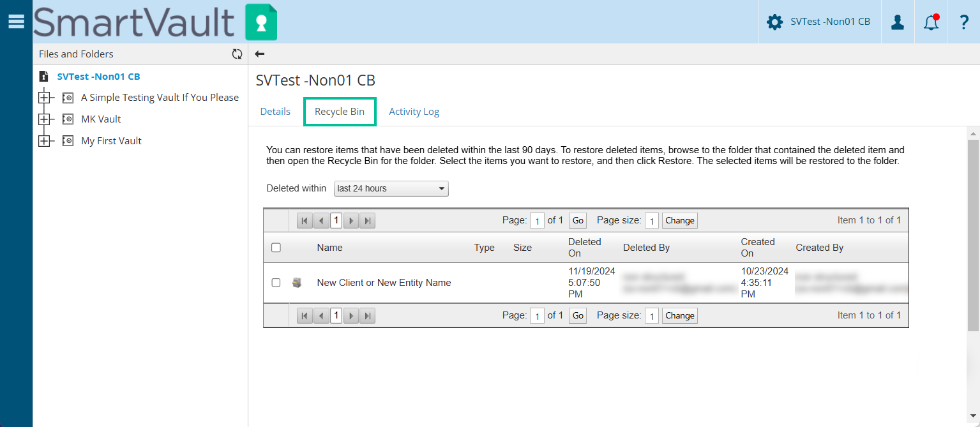Click scrollbar up arrow in content pane
Image resolution: width=980 pixels, height=427 pixels.
tap(974, 133)
